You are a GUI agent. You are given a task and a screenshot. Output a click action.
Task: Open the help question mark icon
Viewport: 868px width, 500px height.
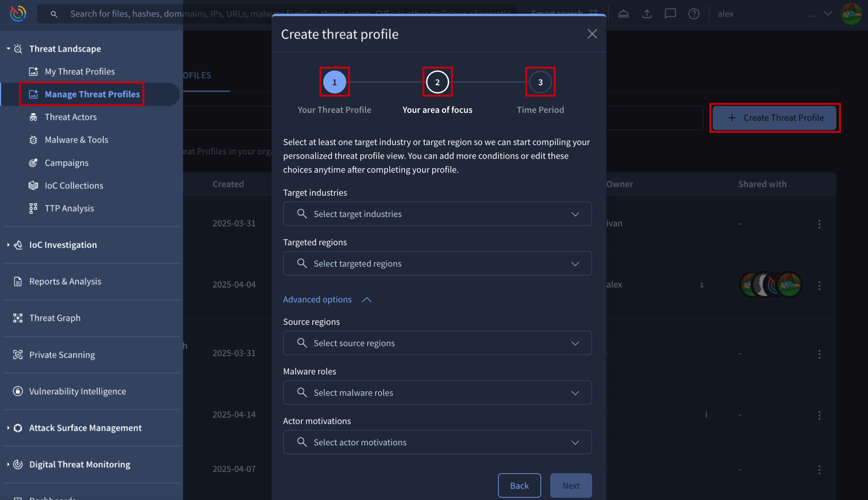(693, 14)
